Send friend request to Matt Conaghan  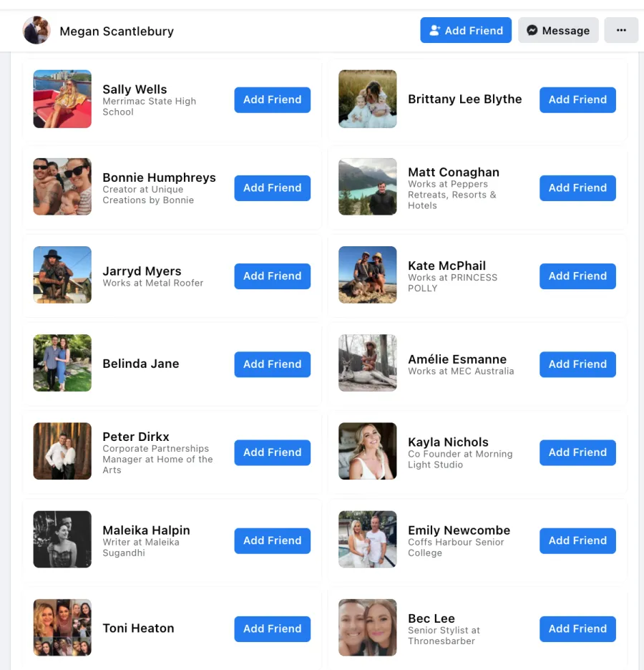point(577,188)
